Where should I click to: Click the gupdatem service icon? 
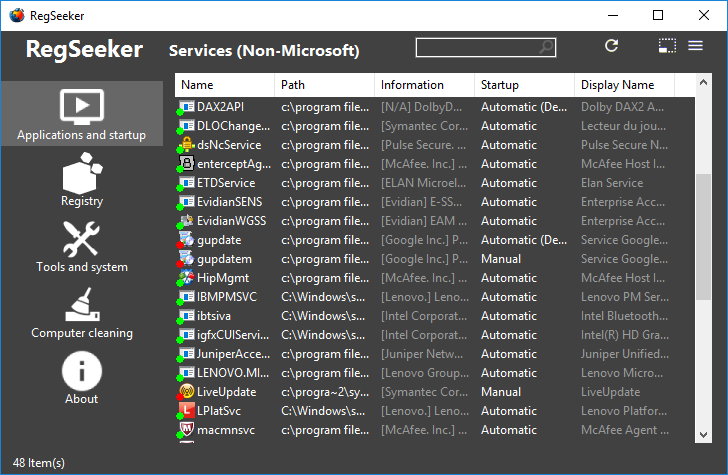[186, 259]
